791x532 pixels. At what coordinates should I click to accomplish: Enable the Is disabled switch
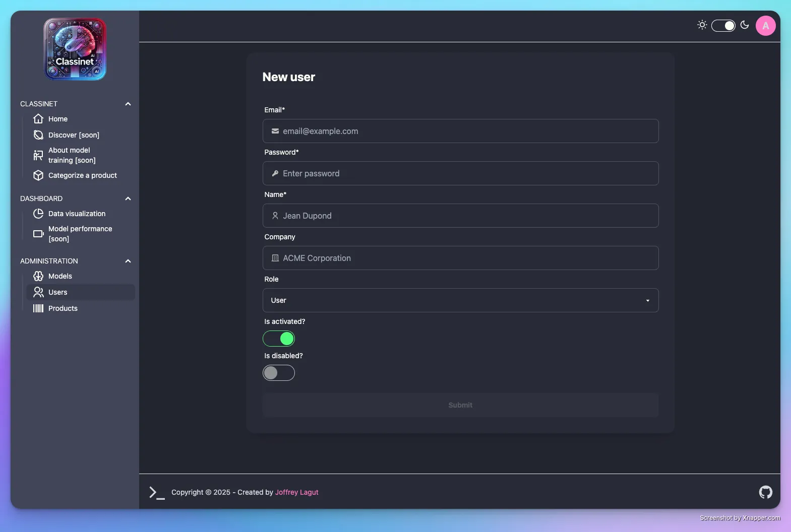click(x=279, y=373)
